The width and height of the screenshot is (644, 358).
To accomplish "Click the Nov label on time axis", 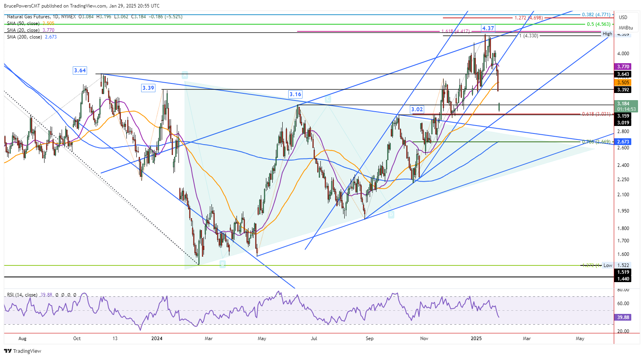I will pos(424,339).
